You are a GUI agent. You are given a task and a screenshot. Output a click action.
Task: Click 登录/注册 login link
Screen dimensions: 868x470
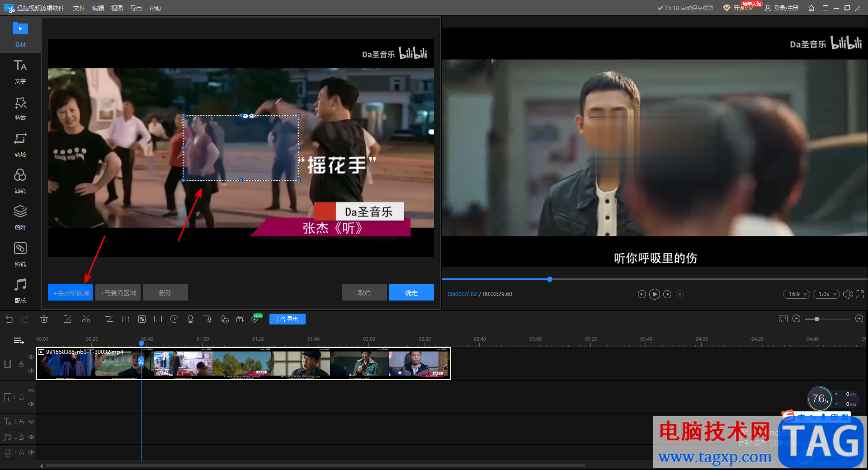coord(782,8)
